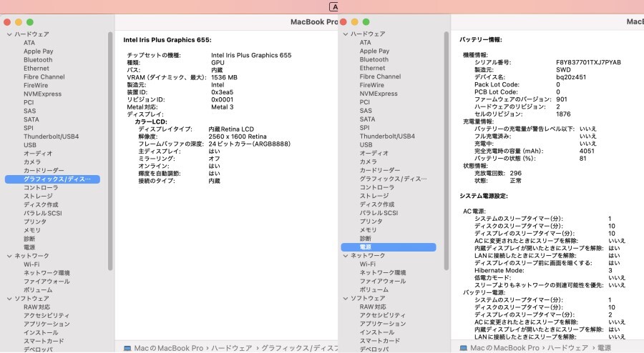Click the Intel Iris Plus Graphics 655 heading
Screen dimensions: 644x353
coord(167,40)
